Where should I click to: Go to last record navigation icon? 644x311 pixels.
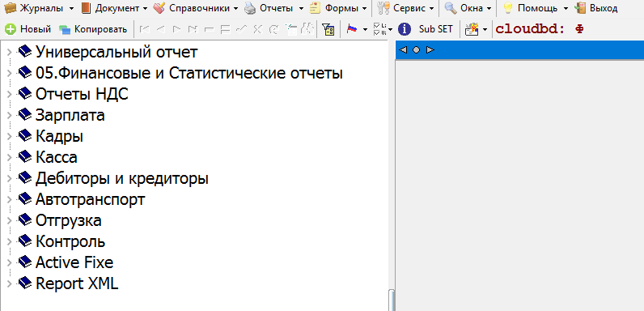(x=193, y=29)
